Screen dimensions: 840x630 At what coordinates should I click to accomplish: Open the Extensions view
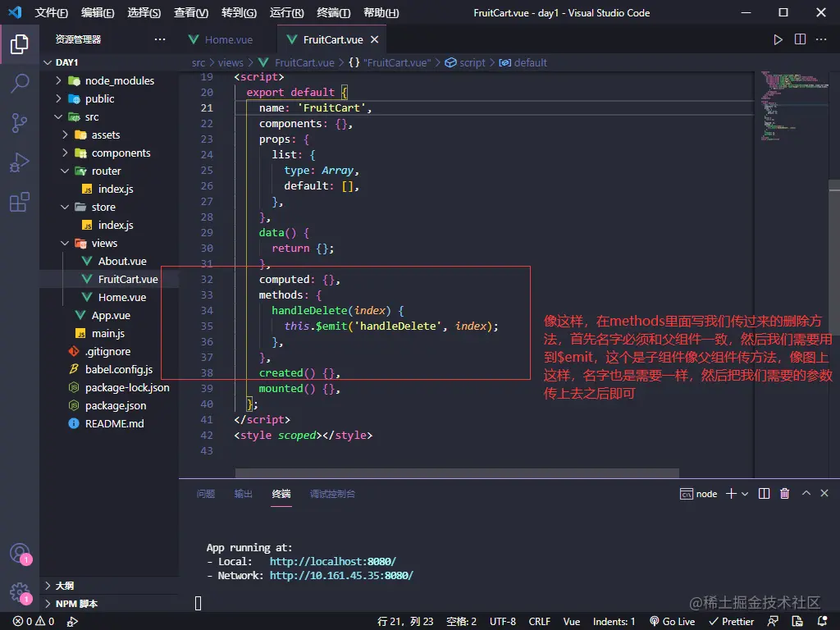[x=20, y=203]
